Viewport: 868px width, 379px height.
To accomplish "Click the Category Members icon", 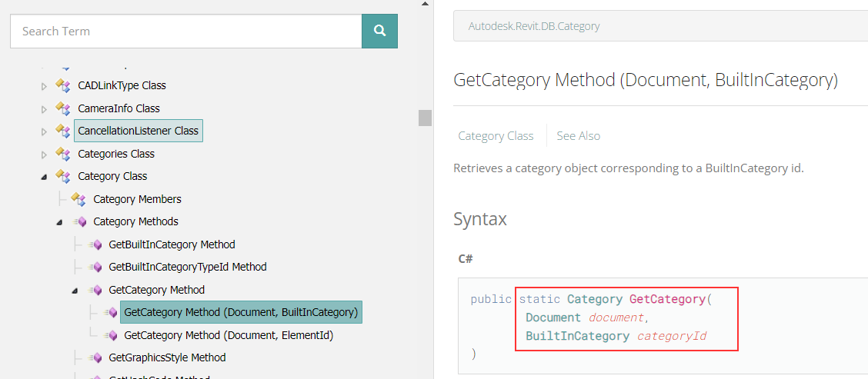I will 78,199.
